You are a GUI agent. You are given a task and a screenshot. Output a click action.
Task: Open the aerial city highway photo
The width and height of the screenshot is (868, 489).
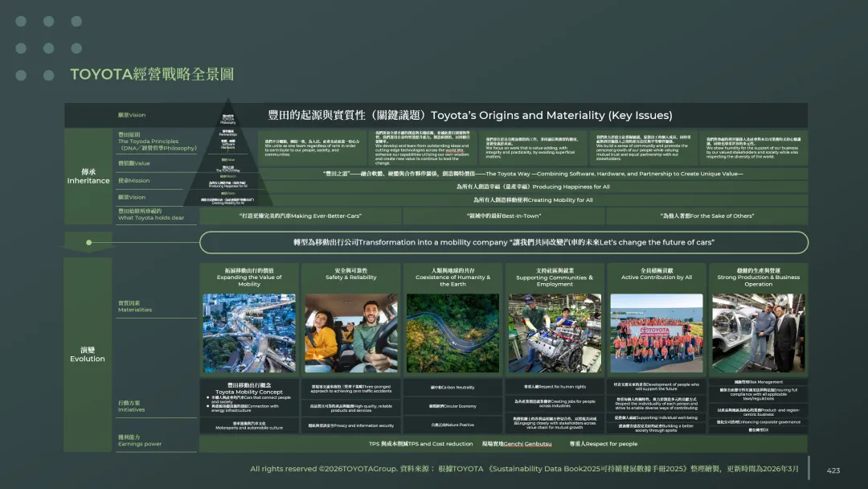pyautogui.click(x=249, y=333)
